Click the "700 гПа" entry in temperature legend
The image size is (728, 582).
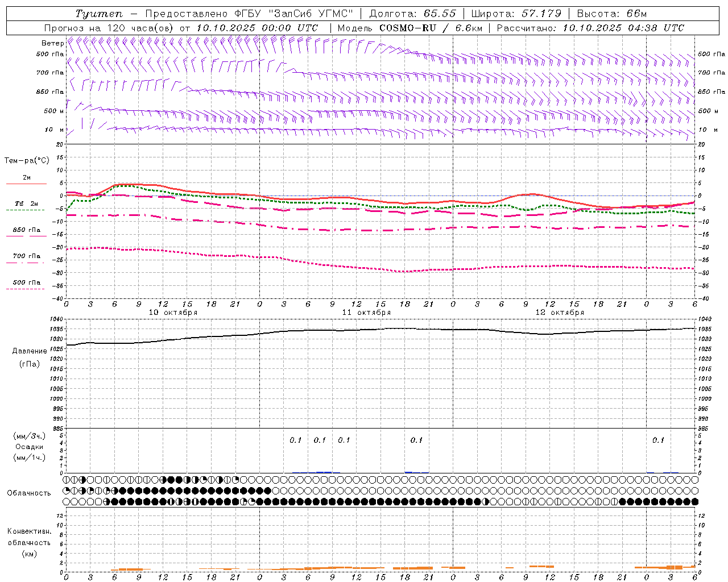pos(26,256)
